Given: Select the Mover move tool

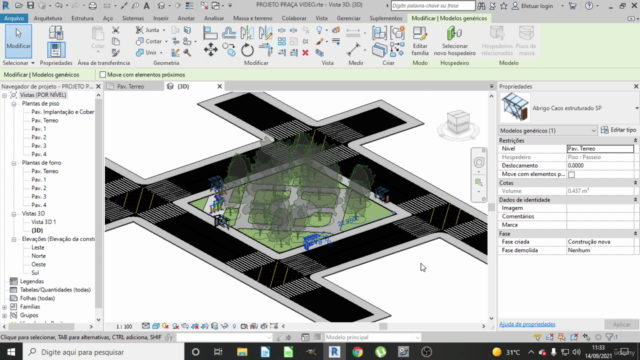Looking at the screenshot, I should (x=211, y=50).
